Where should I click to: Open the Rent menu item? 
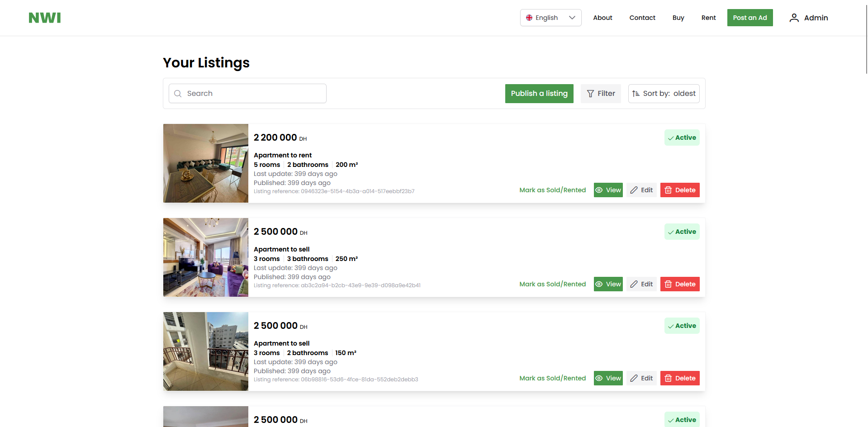pyautogui.click(x=708, y=18)
